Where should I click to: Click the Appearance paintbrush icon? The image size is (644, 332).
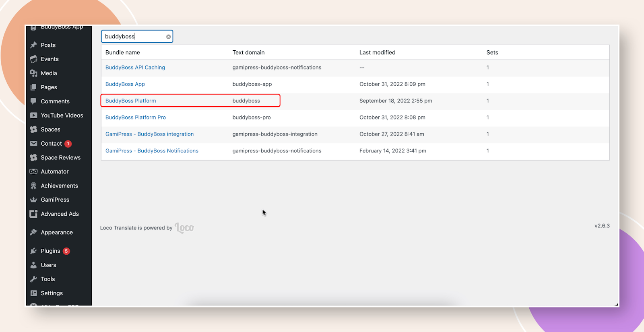tap(34, 232)
